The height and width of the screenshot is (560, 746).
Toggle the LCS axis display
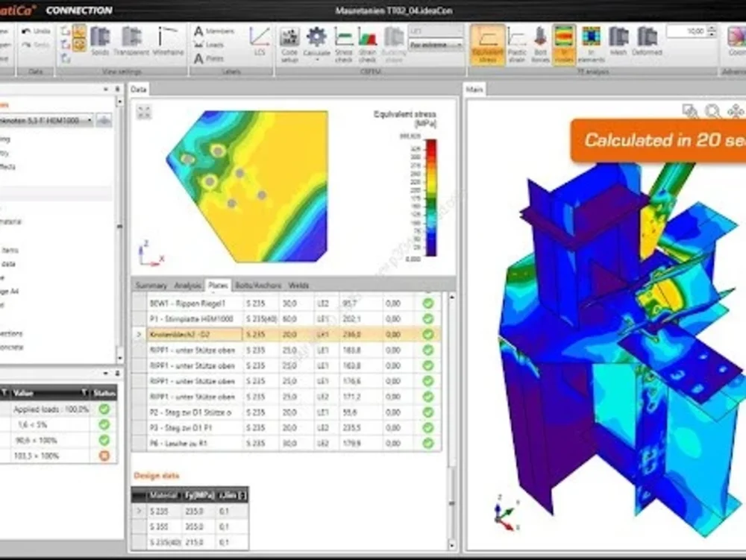coord(260,41)
